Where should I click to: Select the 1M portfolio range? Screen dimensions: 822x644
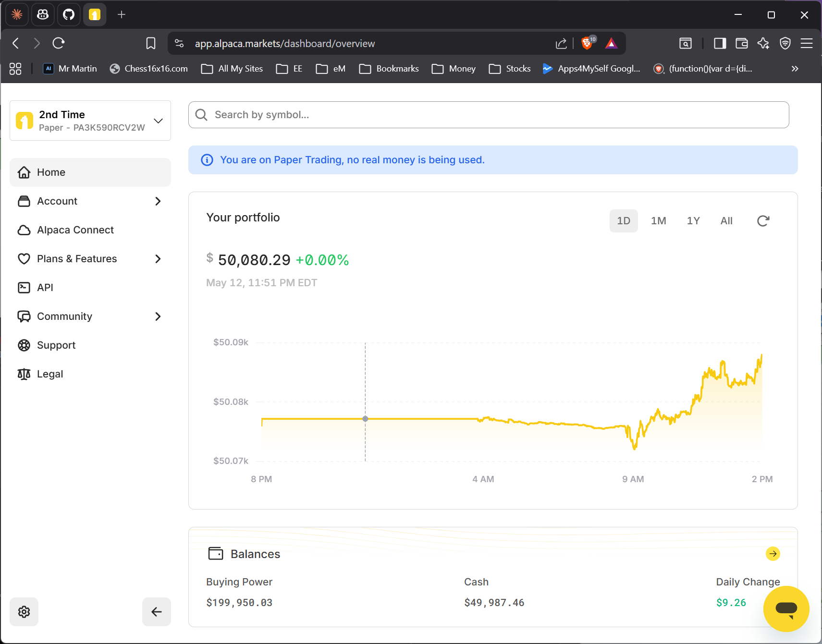[x=659, y=221]
